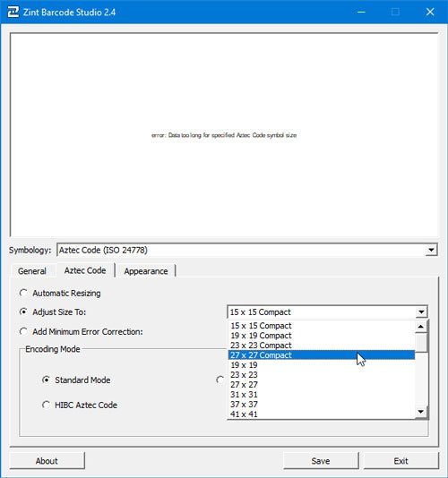Click the scroll down arrow in size list
448x478 pixels.
point(421,412)
